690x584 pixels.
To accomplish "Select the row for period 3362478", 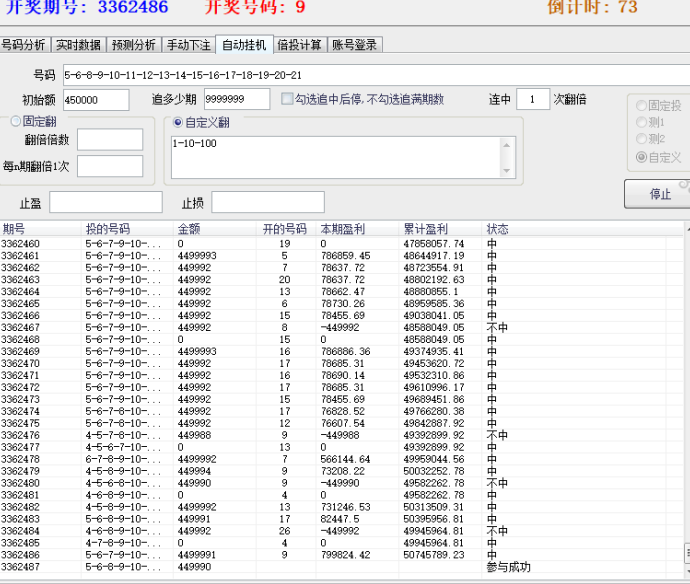I will click(x=341, y=459).
